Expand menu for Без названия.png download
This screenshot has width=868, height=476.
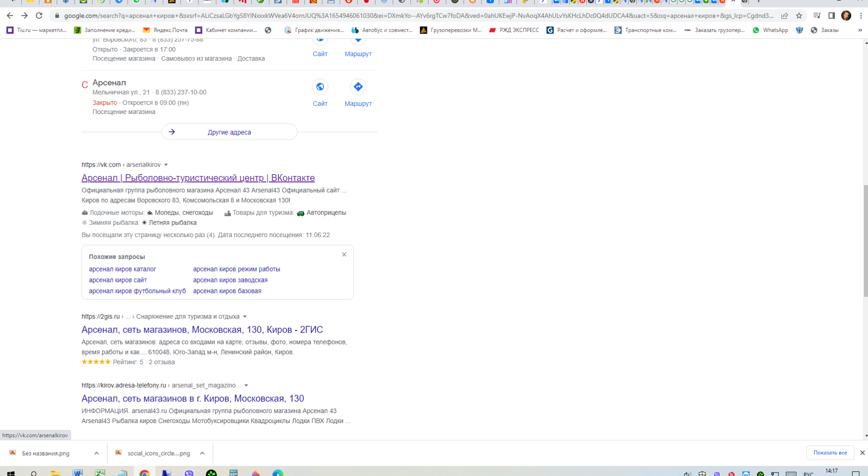(96, 453)
